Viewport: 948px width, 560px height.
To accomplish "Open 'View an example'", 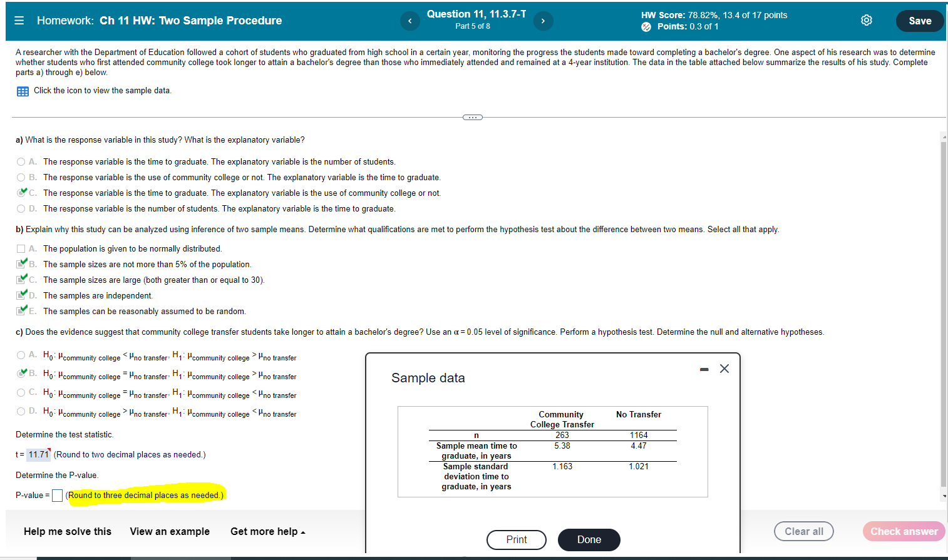I will 169,531.
